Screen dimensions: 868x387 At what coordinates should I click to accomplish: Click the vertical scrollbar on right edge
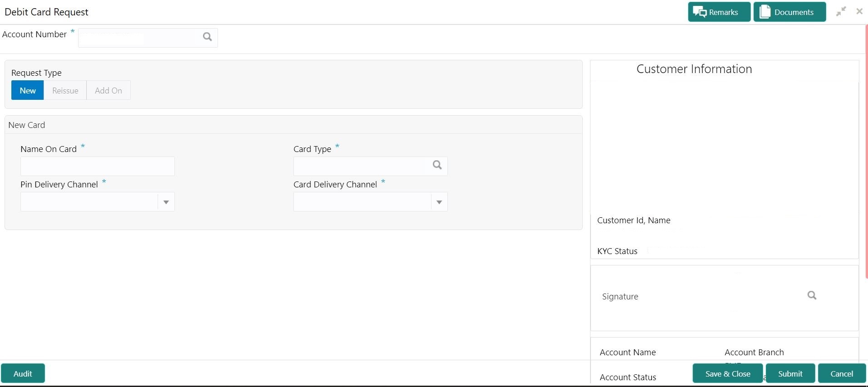coord(866,150)
